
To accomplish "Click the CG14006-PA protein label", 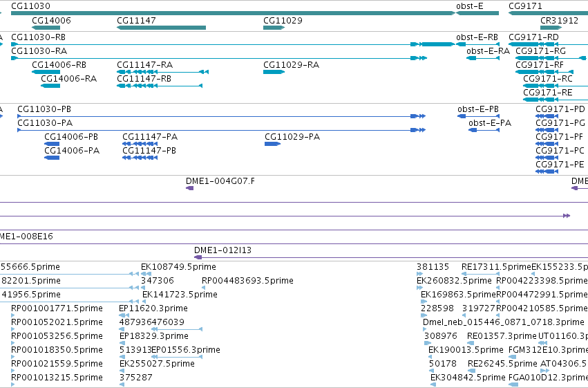I will [72, 151].
